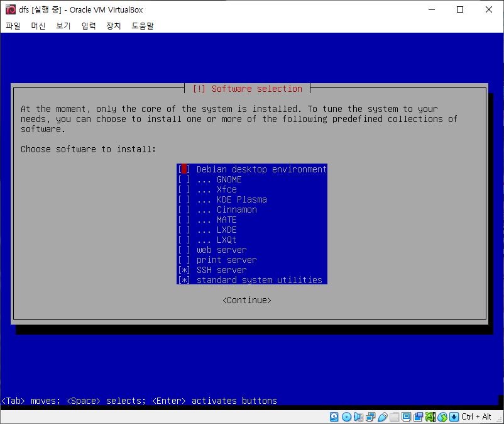
Task: Minimize the VirtualBox window
Action: pos(432,9)
